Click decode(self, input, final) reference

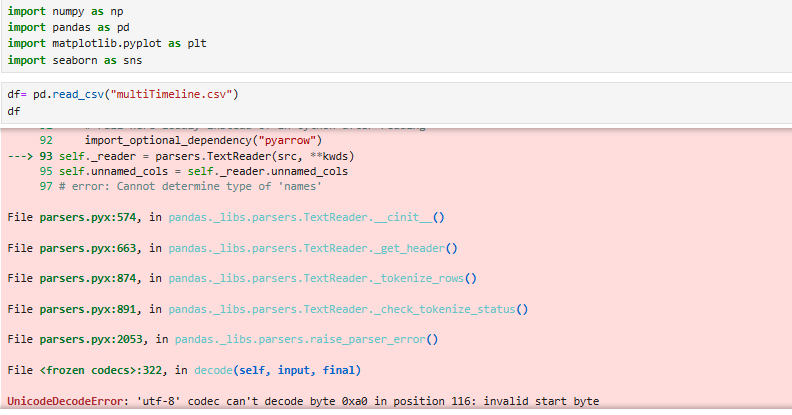[278, 371]
